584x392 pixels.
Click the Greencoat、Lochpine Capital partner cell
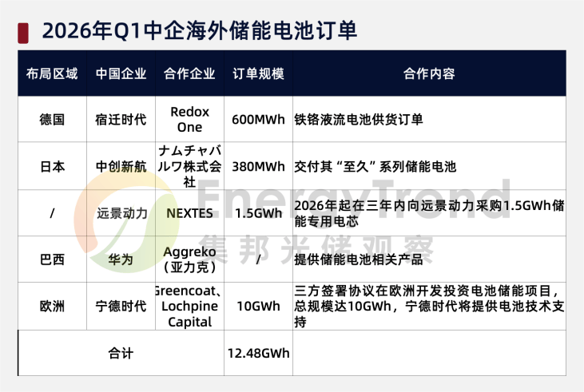point(189,306)
